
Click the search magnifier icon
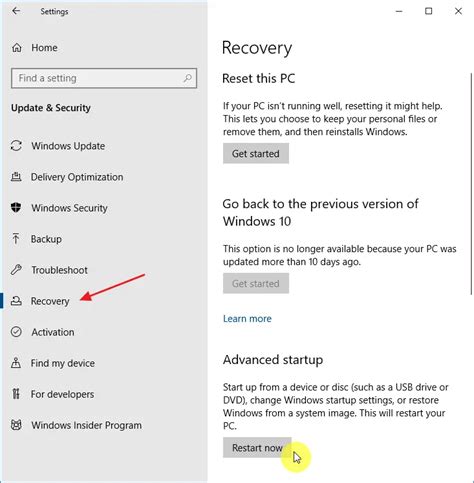(x=188, y=78)
